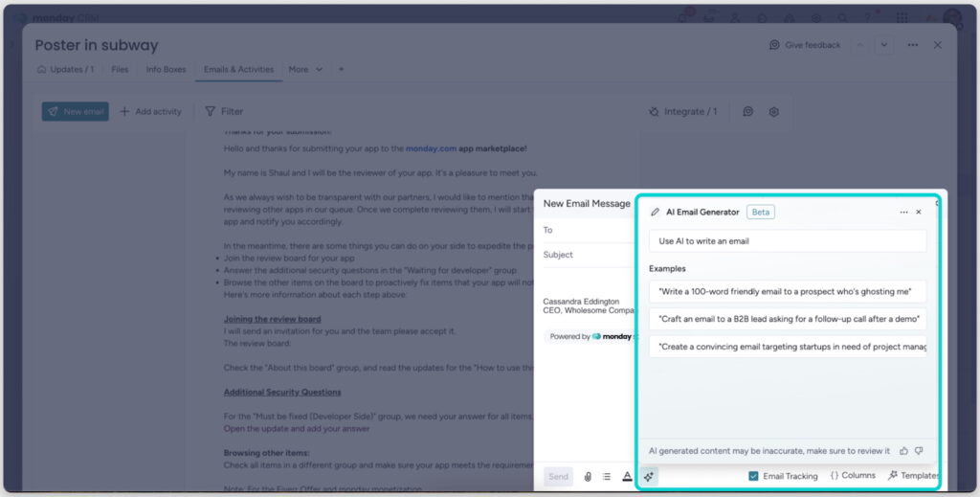Image resolution: width=980 pixels, height=497 pixels.
Task: Close the AI Email Generator panel
Action: [919, 212]
